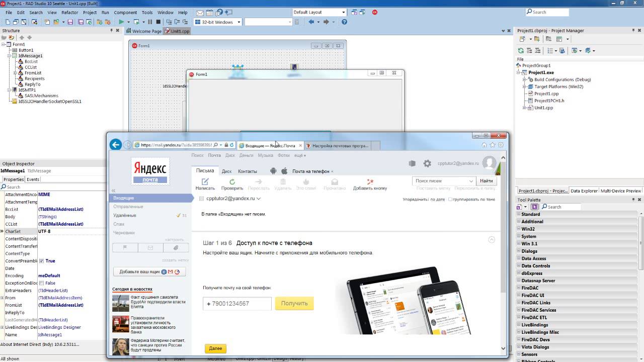The width and height of the screenshot is (644, 362).
Task: Navigate back with the blue left arrow
Action: pos(311,22)
